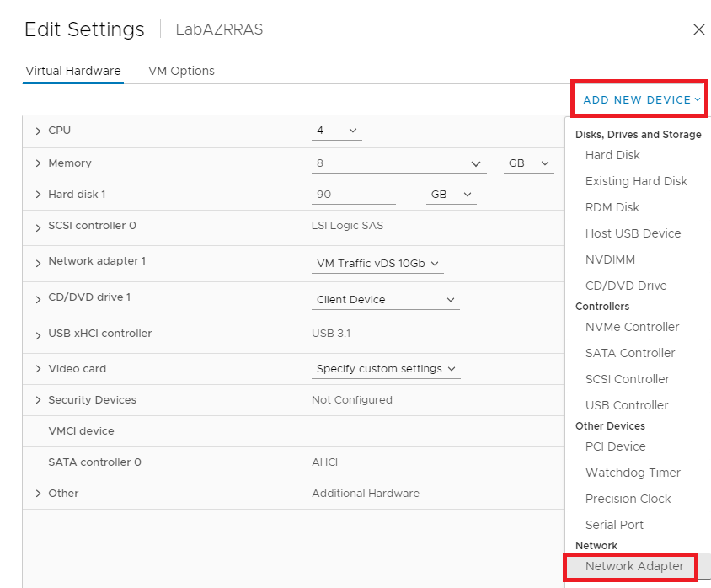Image resolution: width=711 pixels, height=588 pixels.
Task: Add a PCI Device from menu
Action: [615, 446]
